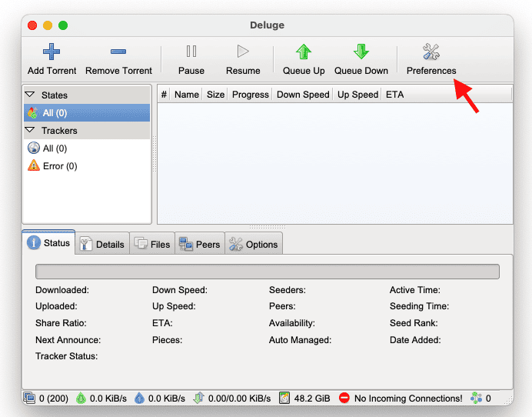This screenshot has width=532, height=417.
Task: Collapse the Trackers section triangle
Action: tap(30, 130)
